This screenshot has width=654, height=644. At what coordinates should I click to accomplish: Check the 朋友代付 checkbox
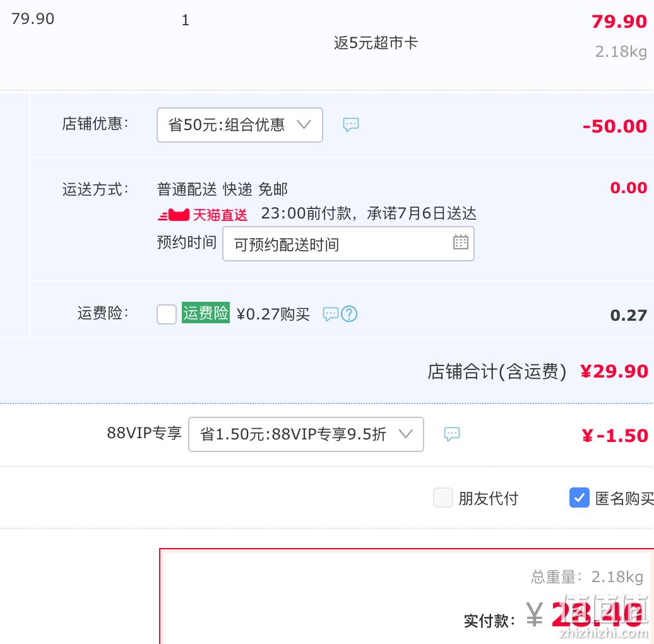click(443, 498)
